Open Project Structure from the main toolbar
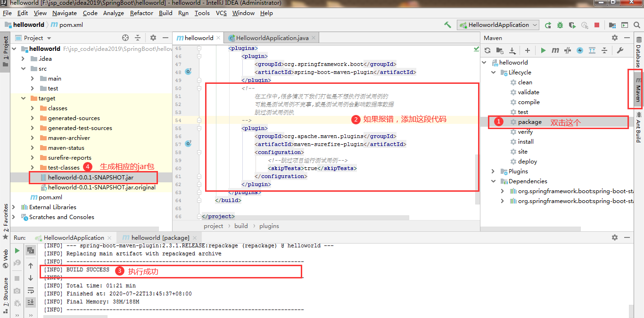The width and height of the screenshot is (644, 318). [612, 25]
